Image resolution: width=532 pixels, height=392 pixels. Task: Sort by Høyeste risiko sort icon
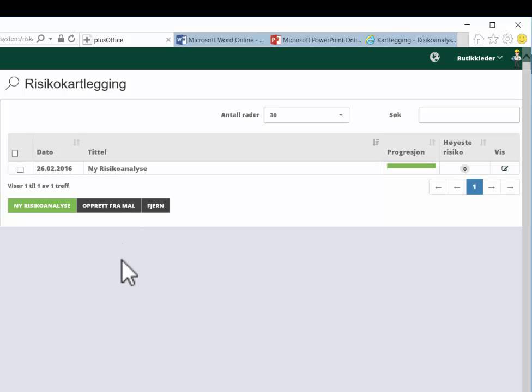click(x=483, y=143)
